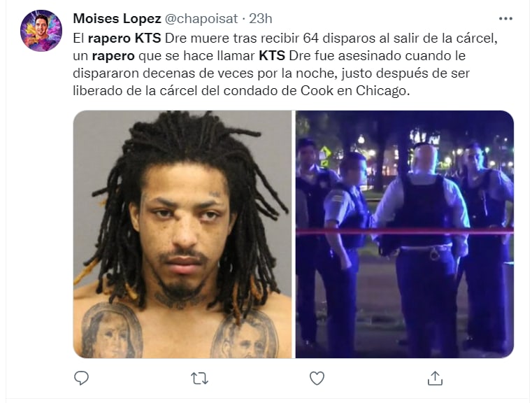The height and width of the screenshot is (403, 532).
Task: Click the Moises Lopez display name
Action: click(x=117, y=19)
